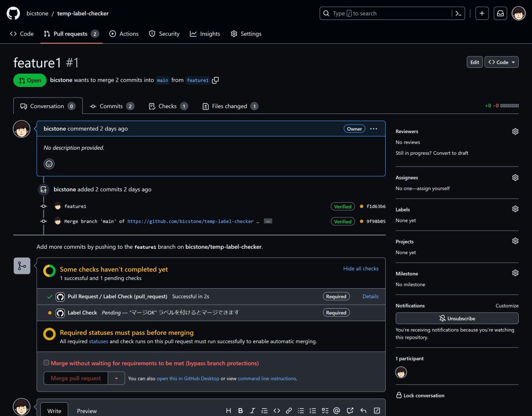532x416 pixels.
Task: Open the GitHub home logo
Action: pyautogui.click(x=13, y=13)
